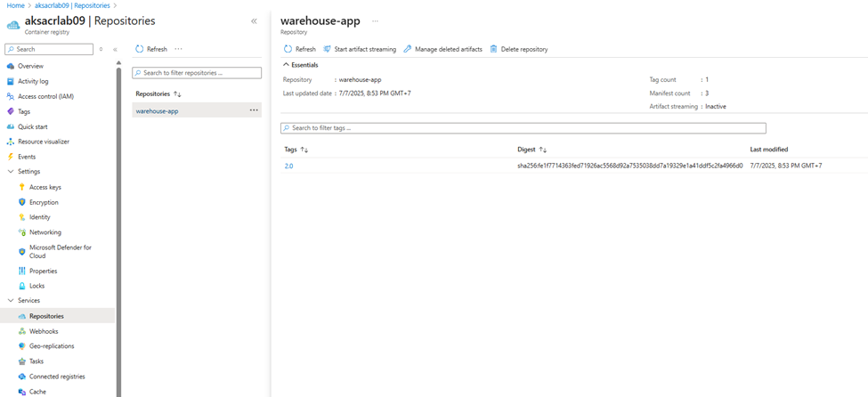Start artifact streaming

pyautogui.click(x=360, y=49)
